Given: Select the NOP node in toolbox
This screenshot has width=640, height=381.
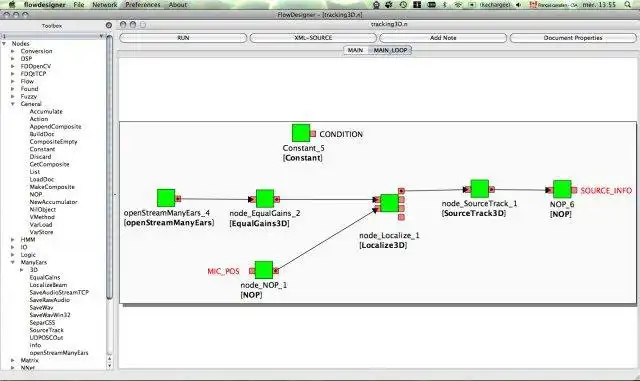Looking at the screenshot, I should click(36, 194).
